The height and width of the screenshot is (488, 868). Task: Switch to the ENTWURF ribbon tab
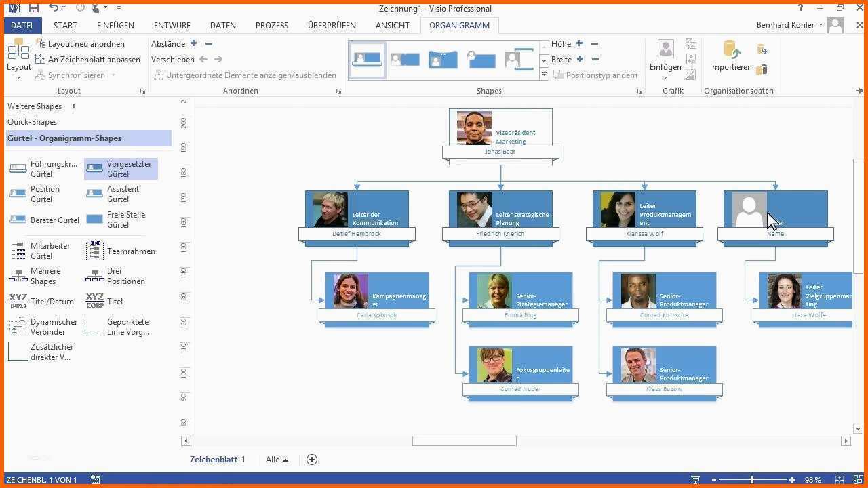coord(172,25)
